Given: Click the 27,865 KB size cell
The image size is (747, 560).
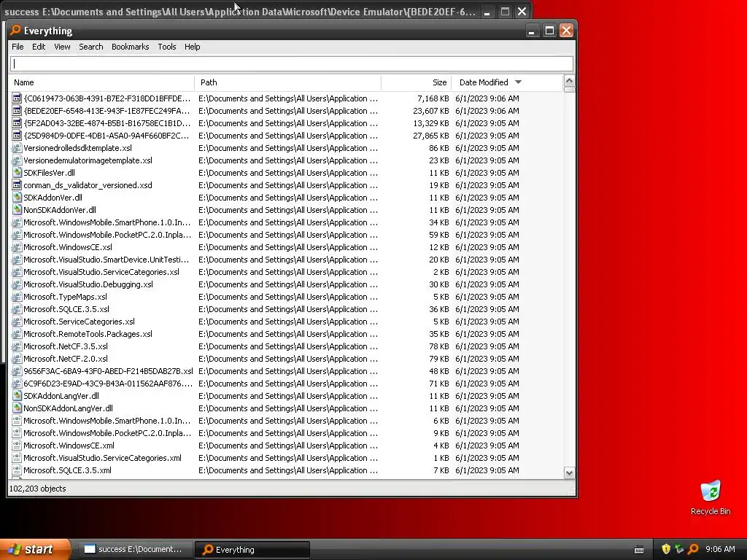Looking at the screenshot, I should (x=430, y=136).
